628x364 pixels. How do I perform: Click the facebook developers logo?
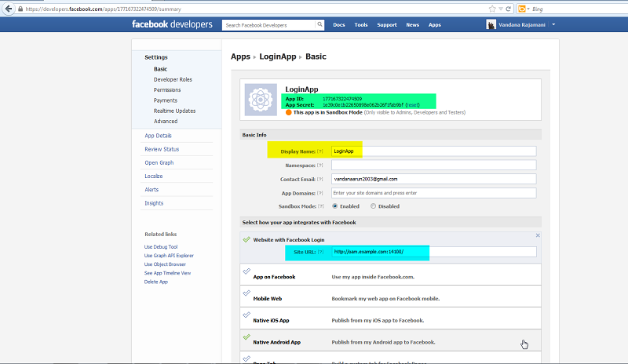click(172, 24)
